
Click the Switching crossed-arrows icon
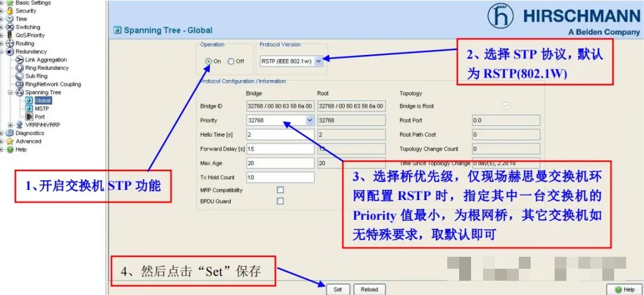click(x=10, y=27)
